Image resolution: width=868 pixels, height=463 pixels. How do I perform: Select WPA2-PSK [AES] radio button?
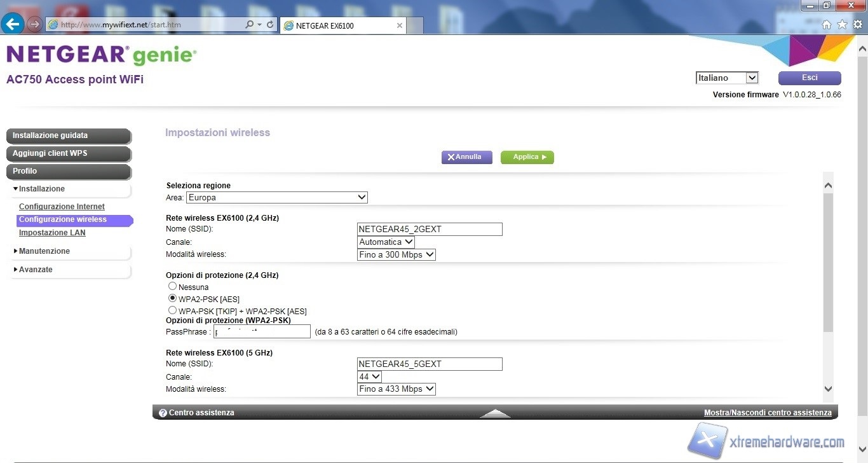(x=172, y=298)
